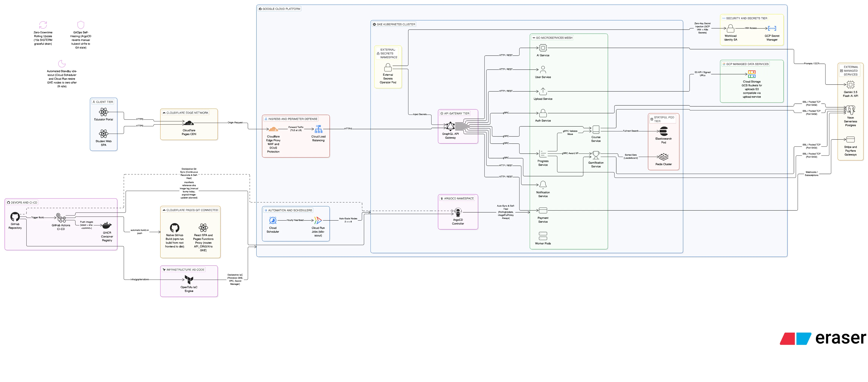Image resolution: width=868 pixels, height=382 pixels.
Task: Select the GKE KUBERNETES CLUSTER group label
Action: pyautogui.click(x=394, y=24)
